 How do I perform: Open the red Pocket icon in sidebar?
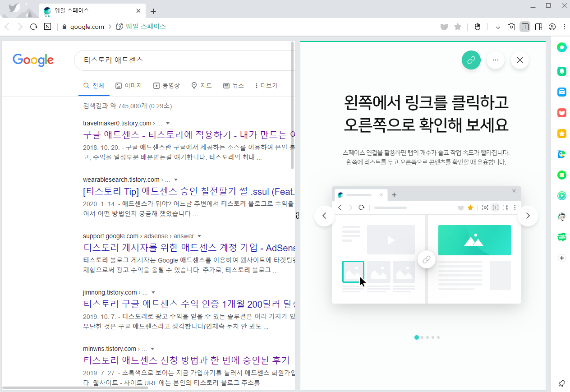click(561, 113)
